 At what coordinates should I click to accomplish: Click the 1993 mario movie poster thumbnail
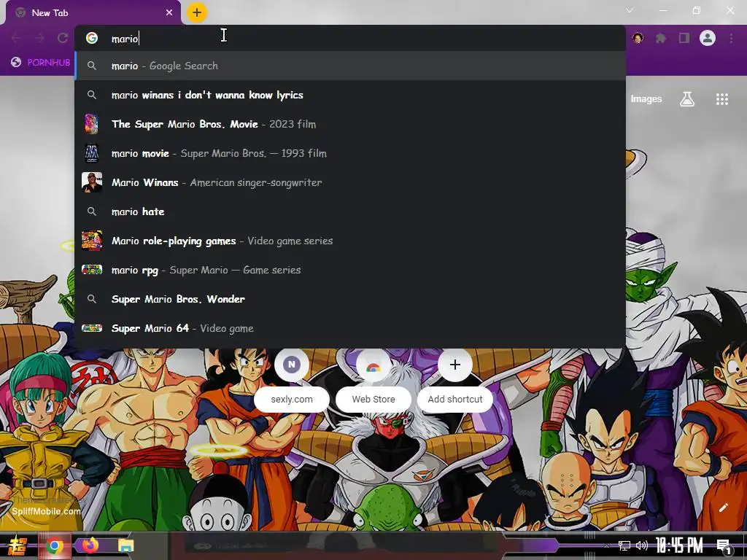click(x=91, y=153)
